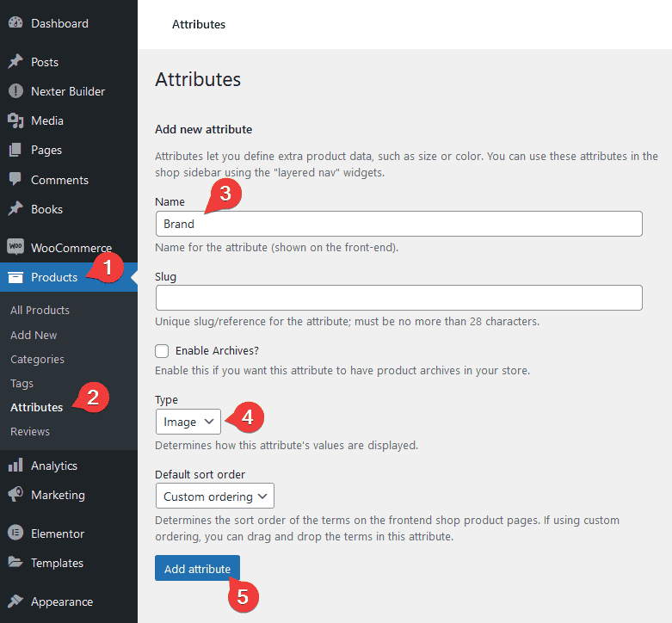The width and height of the screenshot is (672, 623).
Task: Open All Products submenu link
Action: click(x=40, y=311)
